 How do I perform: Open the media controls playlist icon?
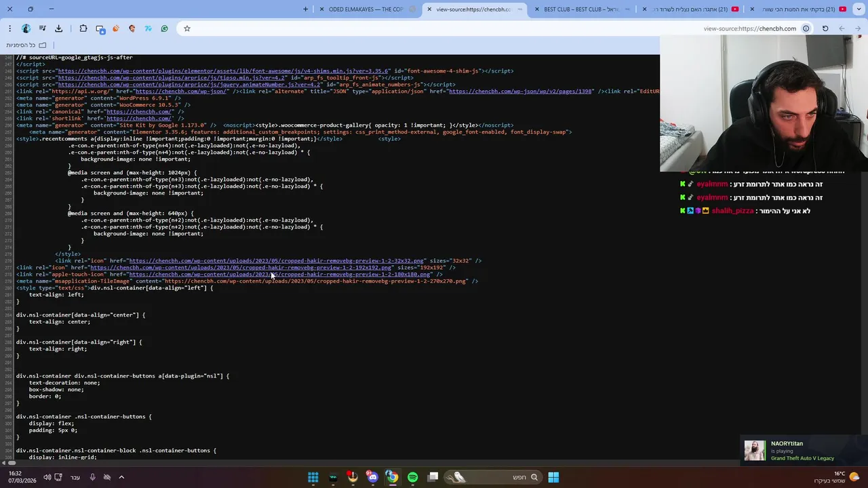pyautogui.click(x=42, y=28)
